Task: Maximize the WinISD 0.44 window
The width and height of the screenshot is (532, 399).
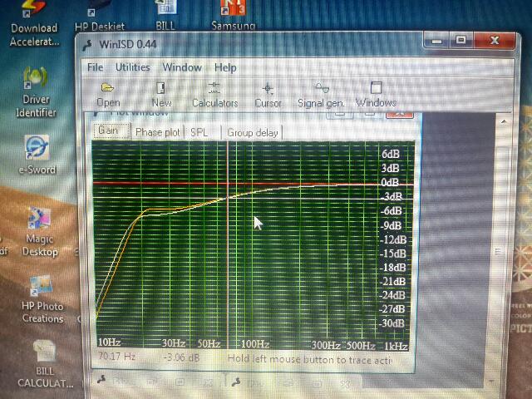Action: coord(461,40)
